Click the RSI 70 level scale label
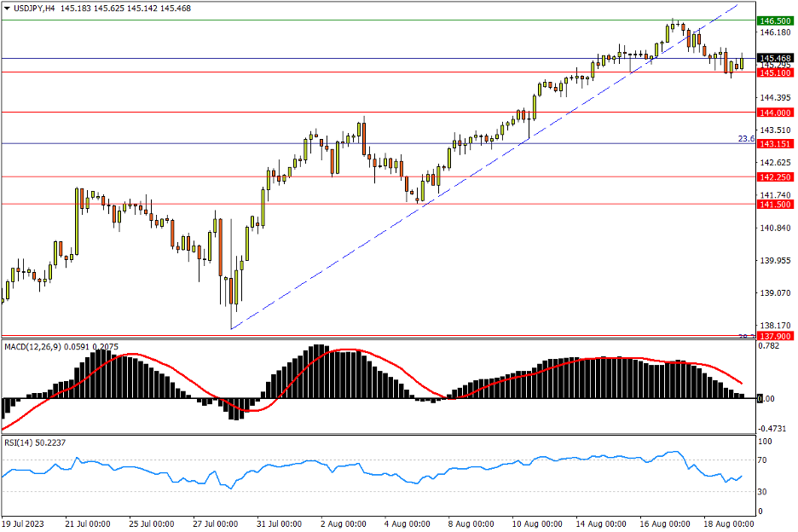 pos(765,460)
